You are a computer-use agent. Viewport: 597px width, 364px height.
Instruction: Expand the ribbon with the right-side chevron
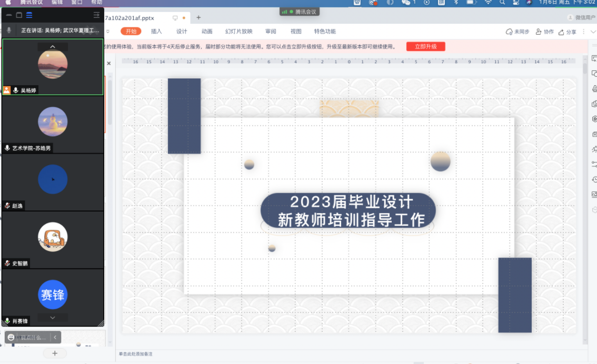click(593, 32)
